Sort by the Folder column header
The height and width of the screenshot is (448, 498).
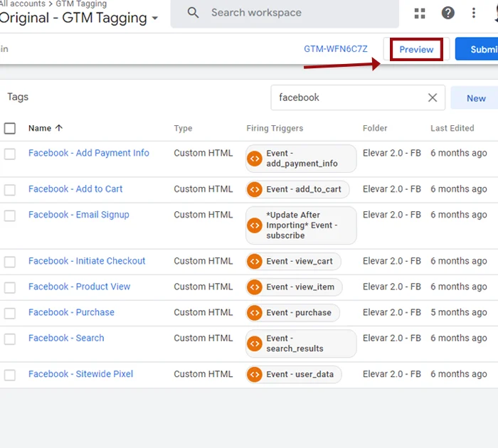(375, 128)
